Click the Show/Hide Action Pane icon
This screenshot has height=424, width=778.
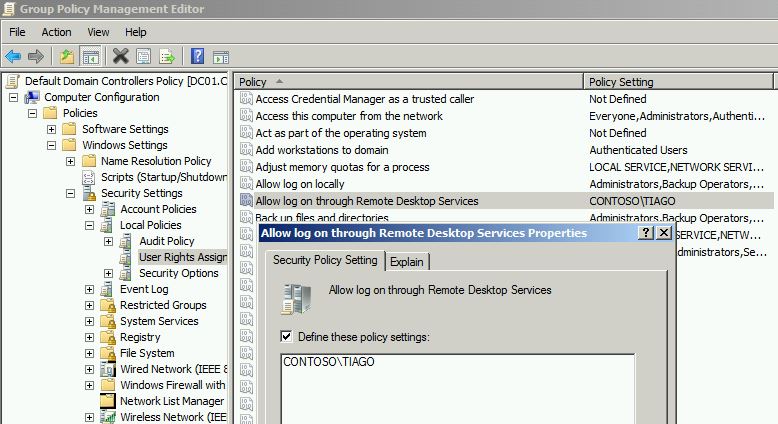pyautogui.click(x=221, y=56)
